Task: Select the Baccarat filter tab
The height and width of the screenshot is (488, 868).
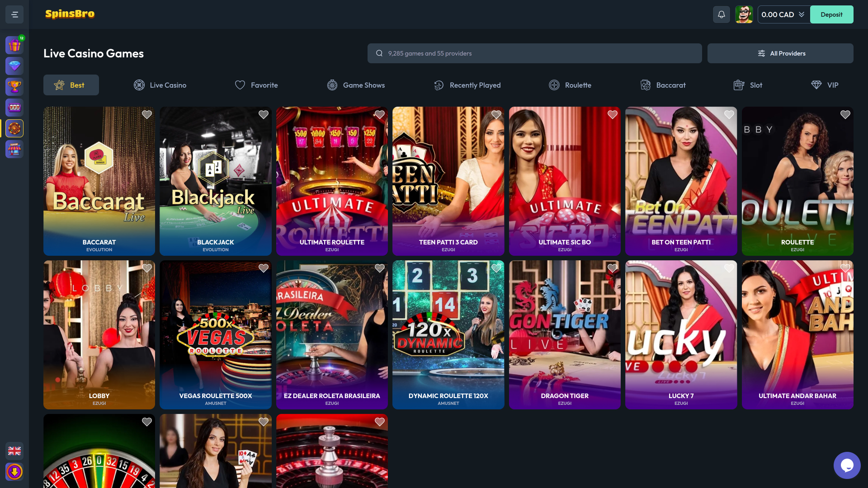Action: tap(663, 85)
